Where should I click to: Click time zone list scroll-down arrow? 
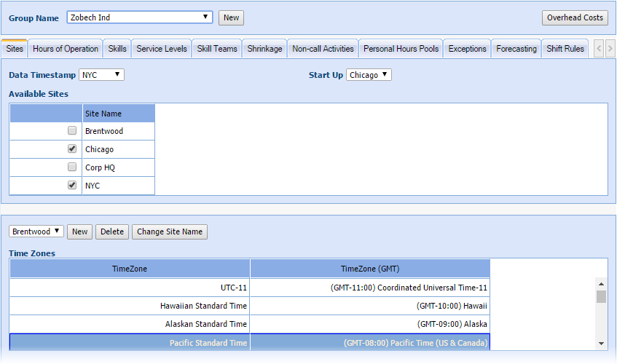click(x=601, y=344)
